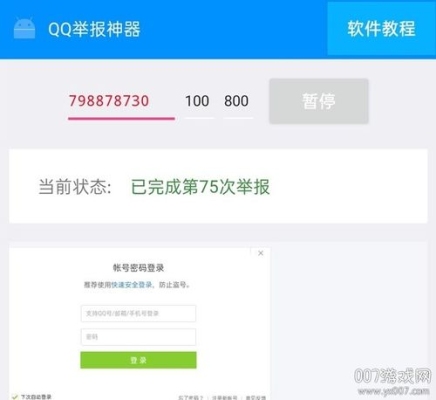436x400 pixels.
Task: Open the 软件教程 tutorial tab
Action: [x=381, y=28]
